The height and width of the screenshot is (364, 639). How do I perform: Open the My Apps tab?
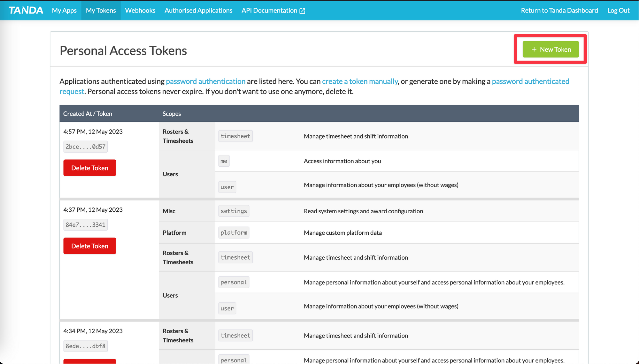[64, 10]
